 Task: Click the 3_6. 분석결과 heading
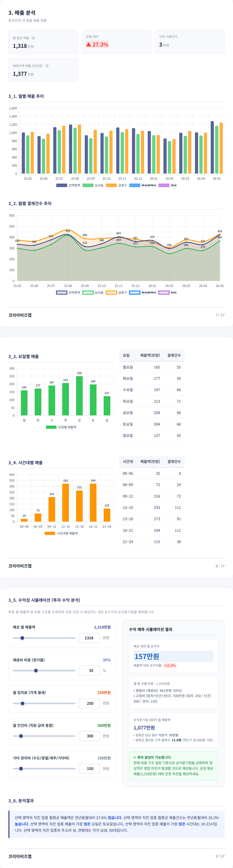[x=21, y=801]
